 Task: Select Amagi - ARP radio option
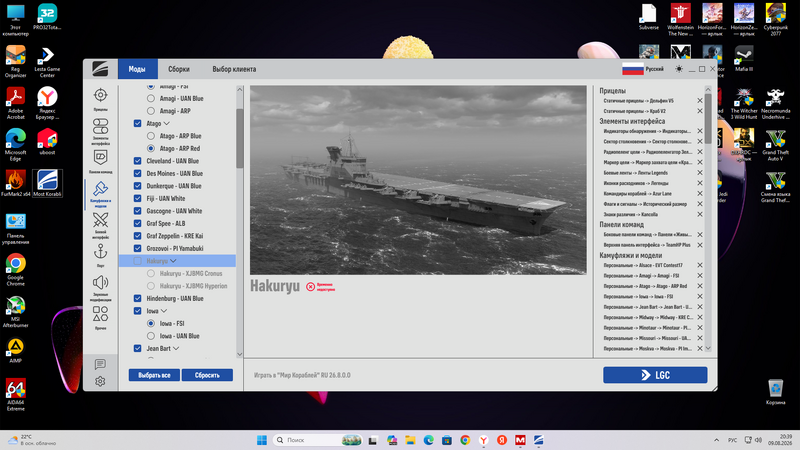151,111
